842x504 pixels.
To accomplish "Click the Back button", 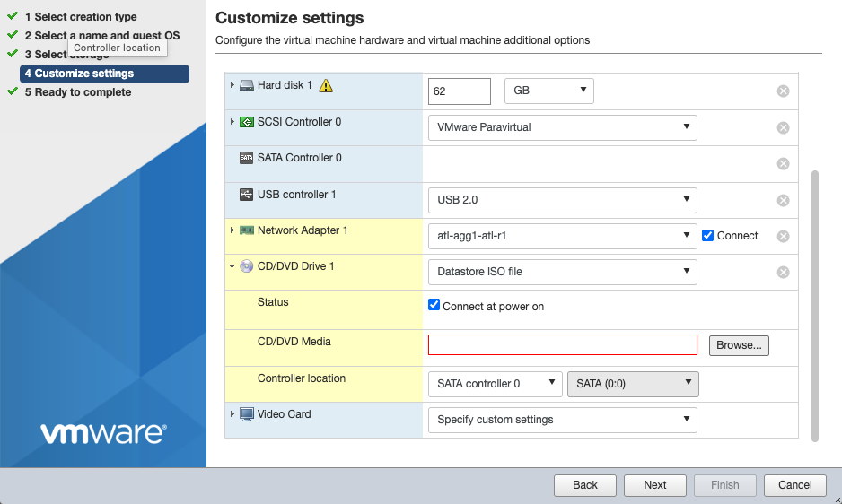I will click(584, 485).
